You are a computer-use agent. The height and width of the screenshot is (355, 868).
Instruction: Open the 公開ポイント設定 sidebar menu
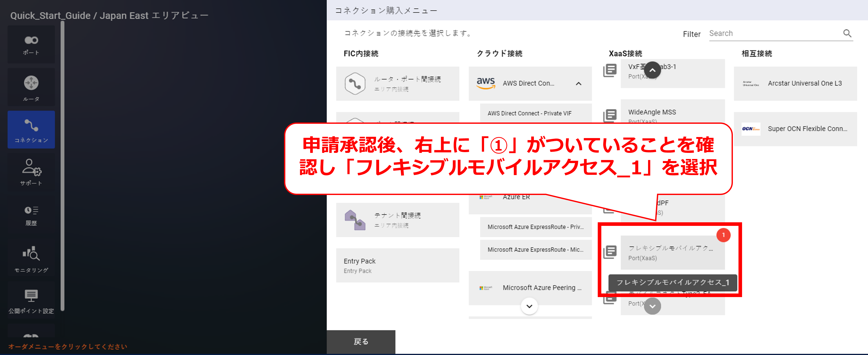(31, 300)
